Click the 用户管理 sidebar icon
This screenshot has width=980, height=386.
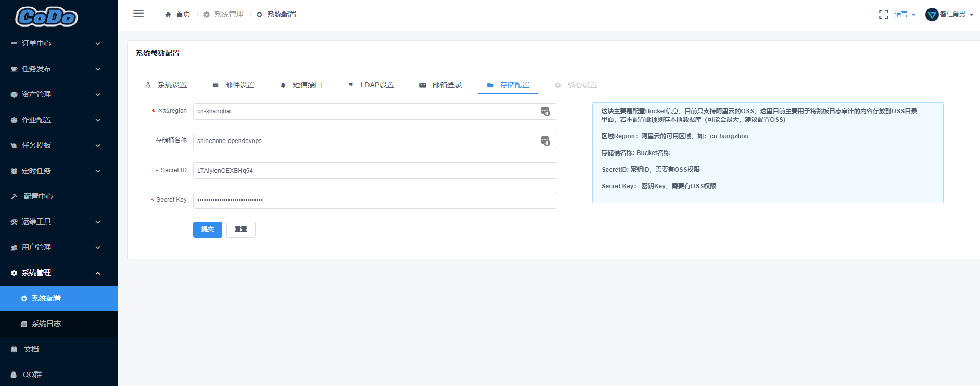(x=14, y=248)
